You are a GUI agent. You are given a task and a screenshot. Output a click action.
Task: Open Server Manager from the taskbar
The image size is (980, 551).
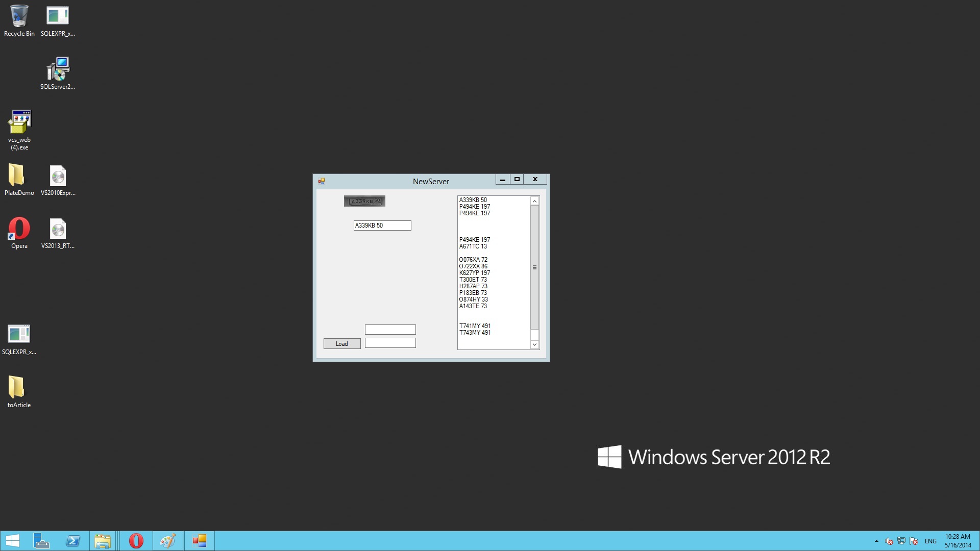[41, 541]
